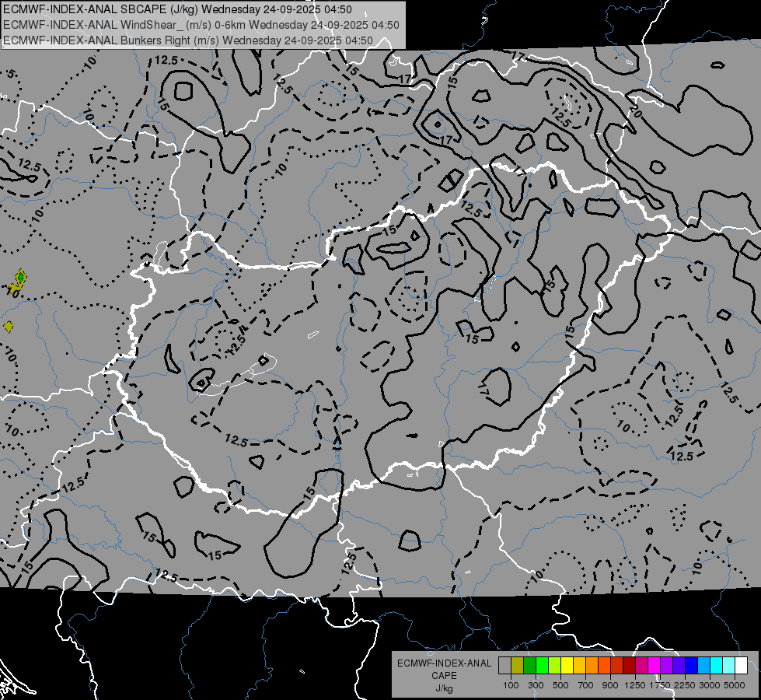Select the pure yellow legend swatch
The height and width of the screenshot is (700, 761).
[x=567, y=666]
